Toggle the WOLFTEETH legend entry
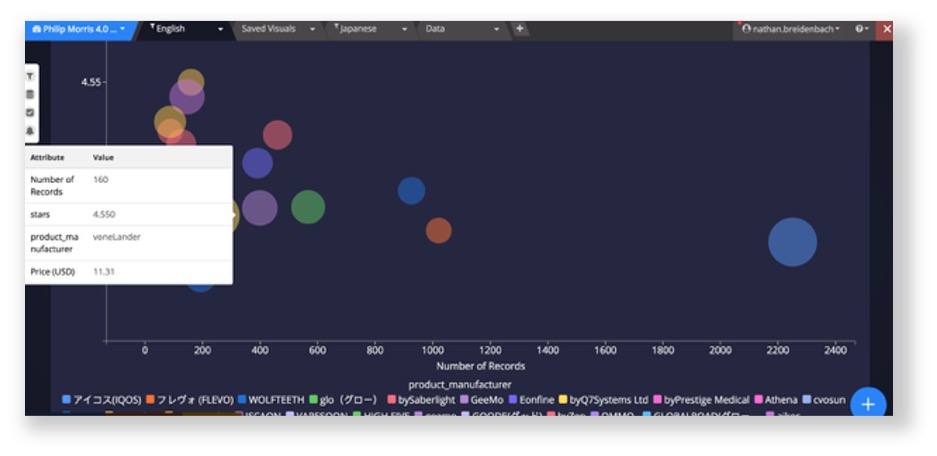937x456 pixels. click(271, 400)
